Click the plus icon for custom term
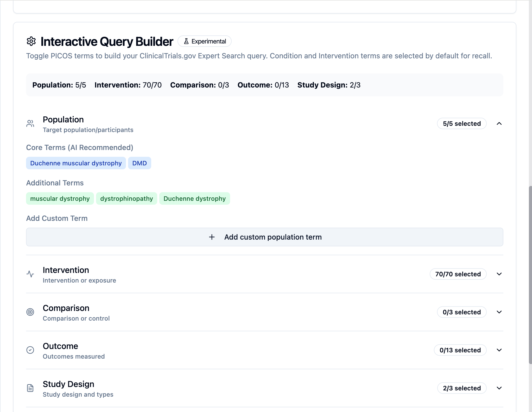532x412 pixels. 212,237
